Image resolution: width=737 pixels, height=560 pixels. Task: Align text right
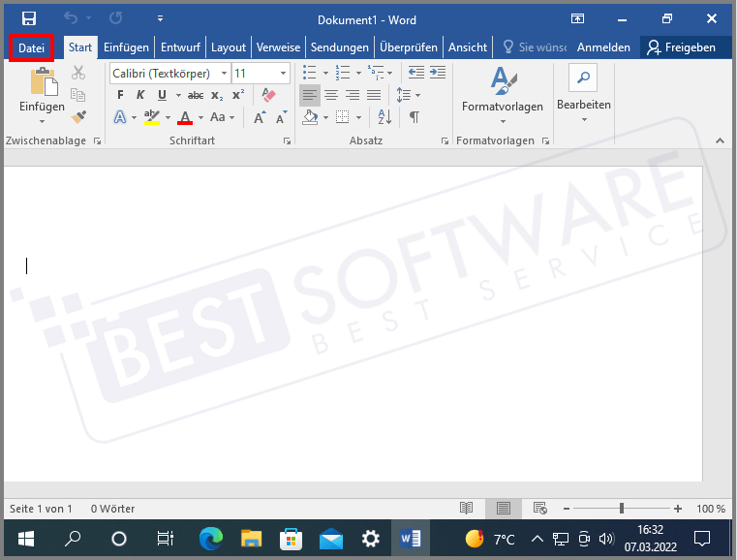(353, 95)
